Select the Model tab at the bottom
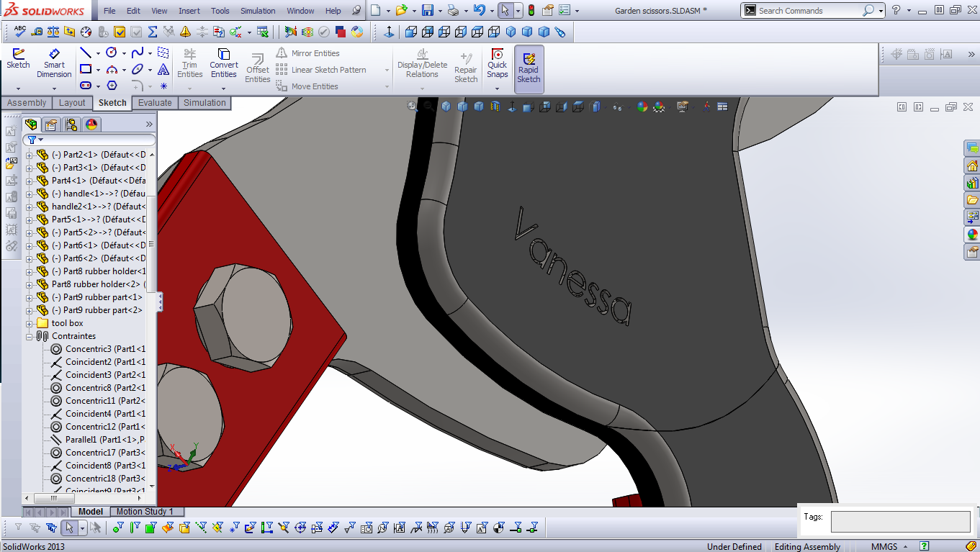Image resolution: width=980 pixels, height=552 pixels. 90,512
